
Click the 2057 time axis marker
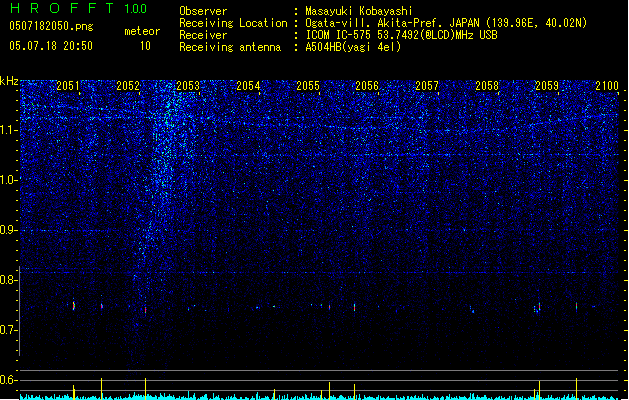click(427, 85)
